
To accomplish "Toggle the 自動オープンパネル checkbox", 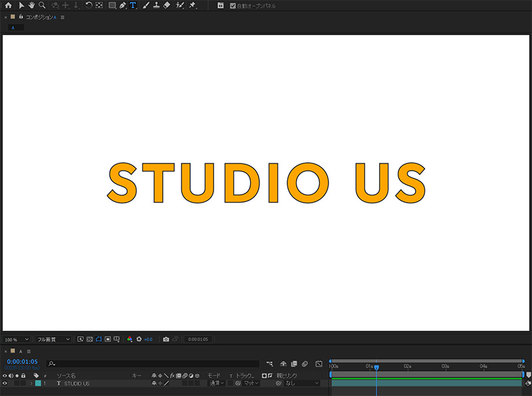I will click(232, 6).
